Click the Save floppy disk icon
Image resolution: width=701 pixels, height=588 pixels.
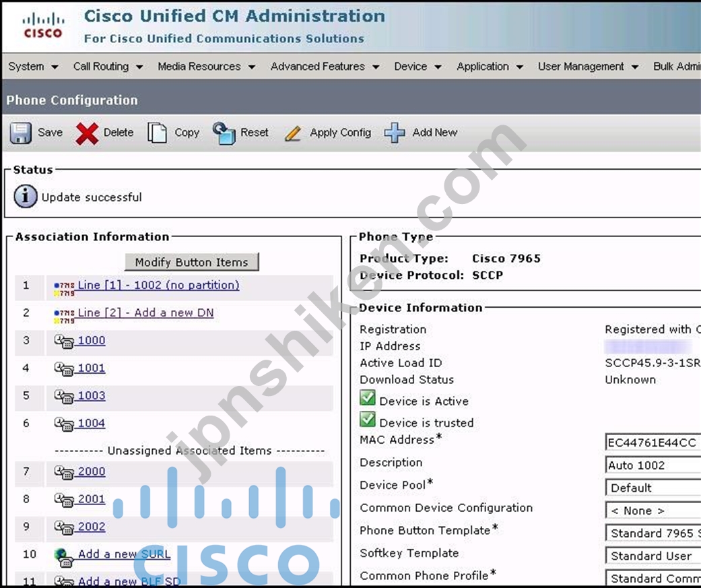pos(21,133)
